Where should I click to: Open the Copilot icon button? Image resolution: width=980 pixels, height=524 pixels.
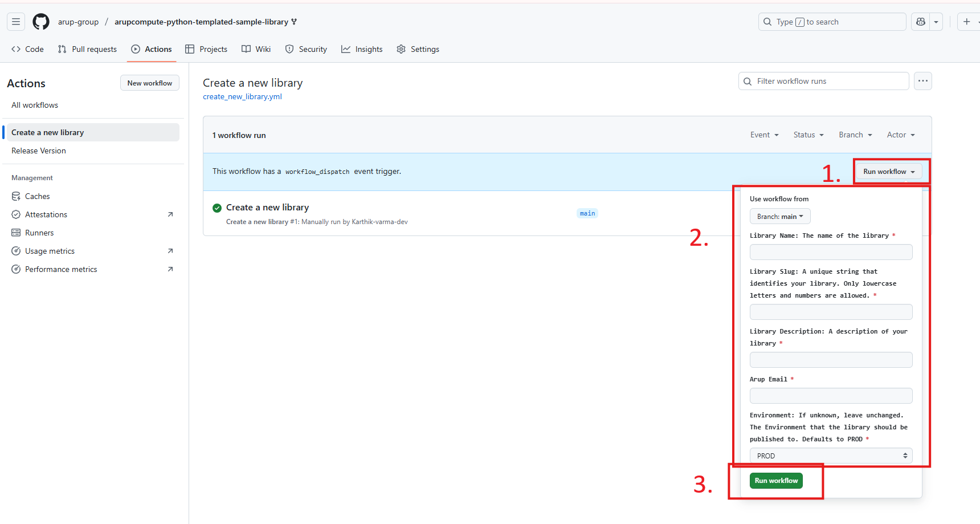click(x=921, y=22)
